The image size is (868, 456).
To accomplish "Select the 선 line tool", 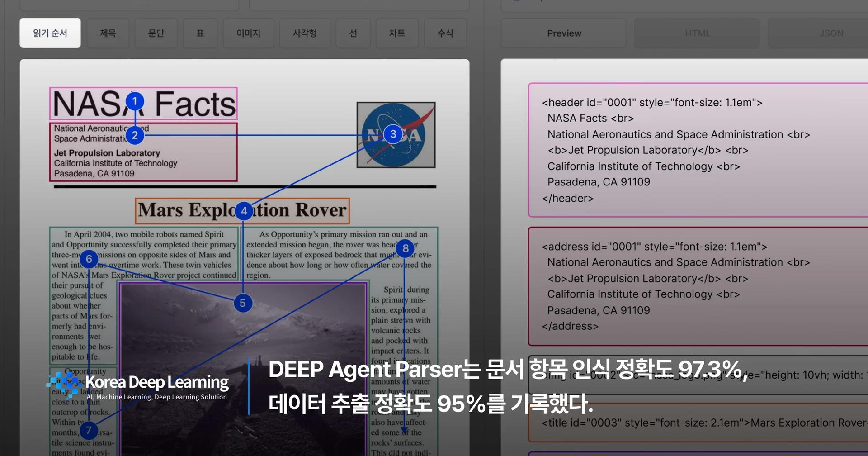I will [x=353, y=33].
